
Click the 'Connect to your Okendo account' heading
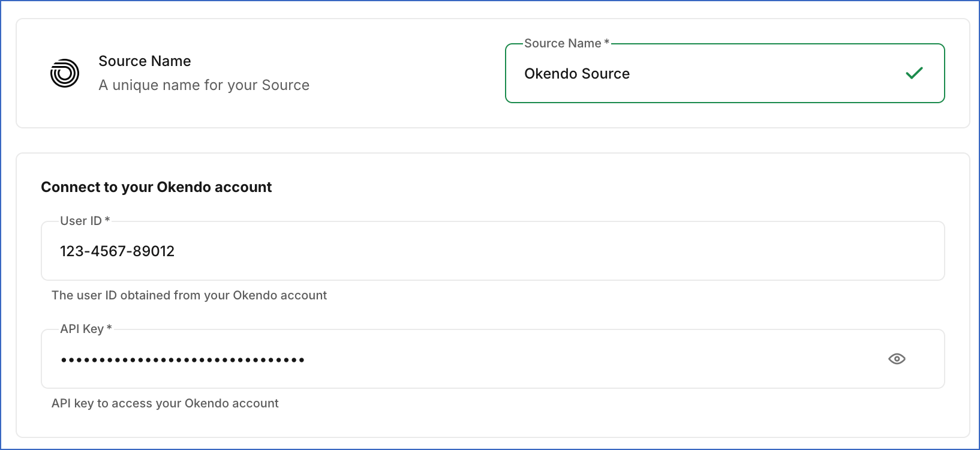[x=156, y=187]
